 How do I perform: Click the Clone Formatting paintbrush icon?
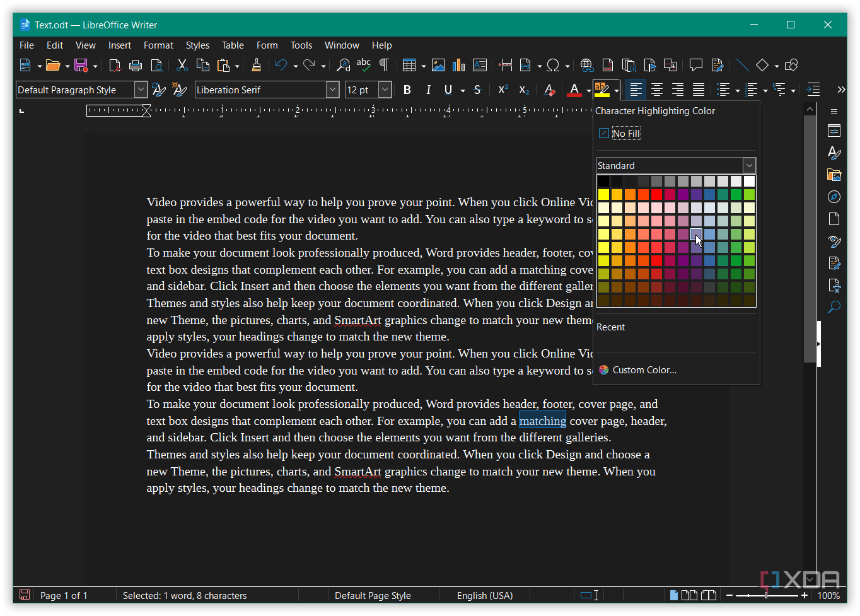(256, 65)
